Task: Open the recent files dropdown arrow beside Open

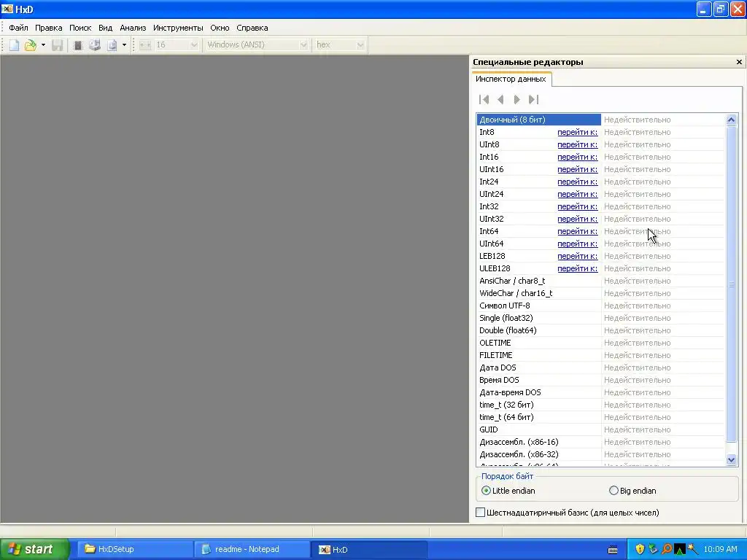Action: (43, 44)
